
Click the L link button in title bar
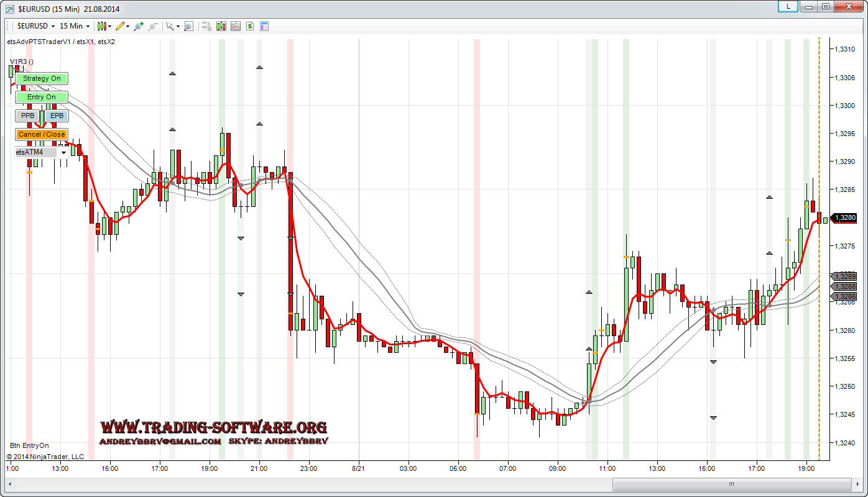788,6
